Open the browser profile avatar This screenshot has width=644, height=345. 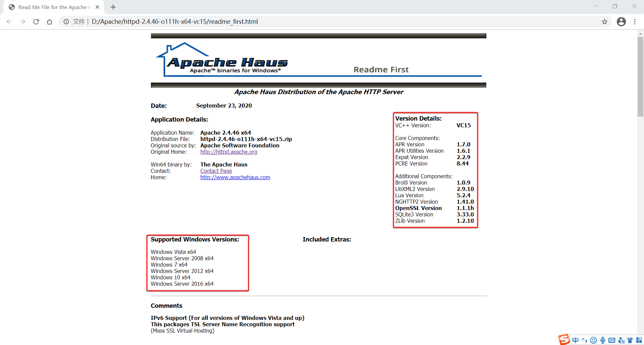pyautogui.click(x=622, y=21)
